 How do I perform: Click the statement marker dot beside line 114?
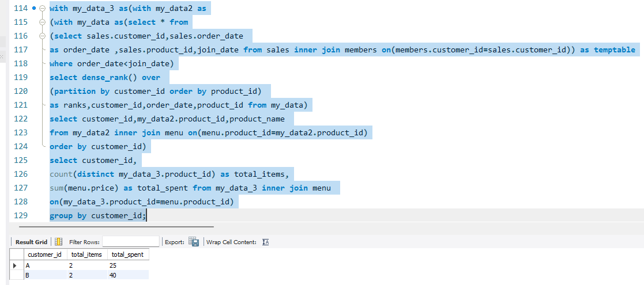click(x=33, y=8)
